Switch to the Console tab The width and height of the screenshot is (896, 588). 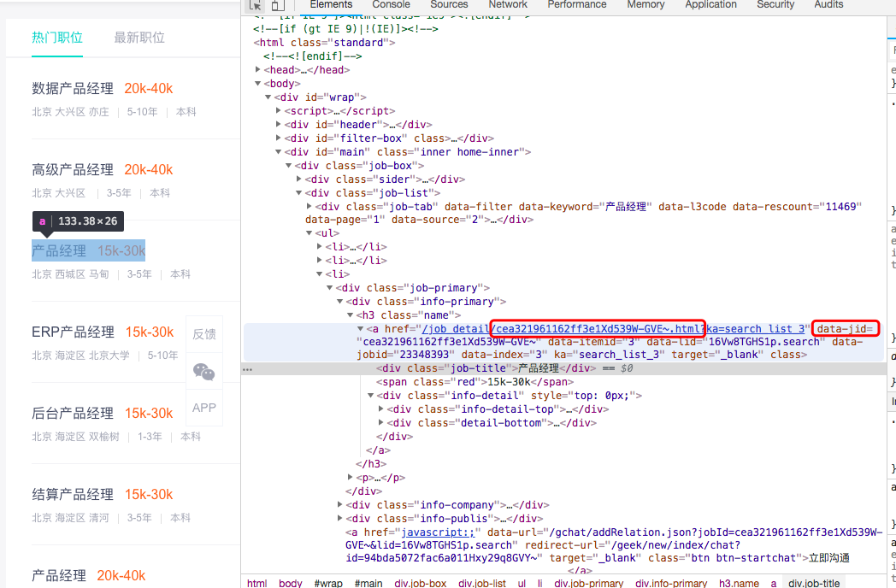391,4
